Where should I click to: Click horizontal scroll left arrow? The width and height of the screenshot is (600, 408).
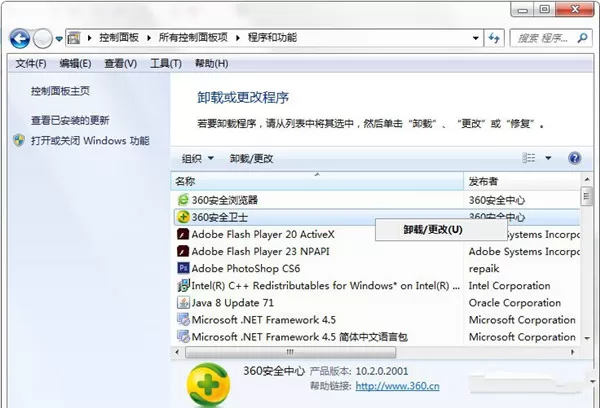(x=177, y=352)
